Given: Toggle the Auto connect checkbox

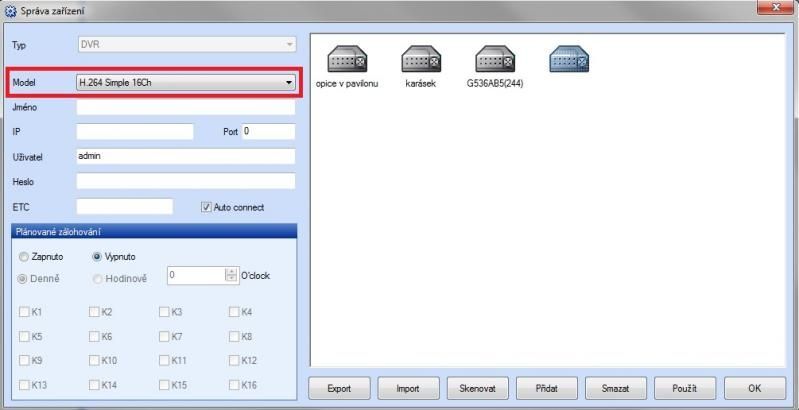Looking at the screenshot, I should [208, 207].
